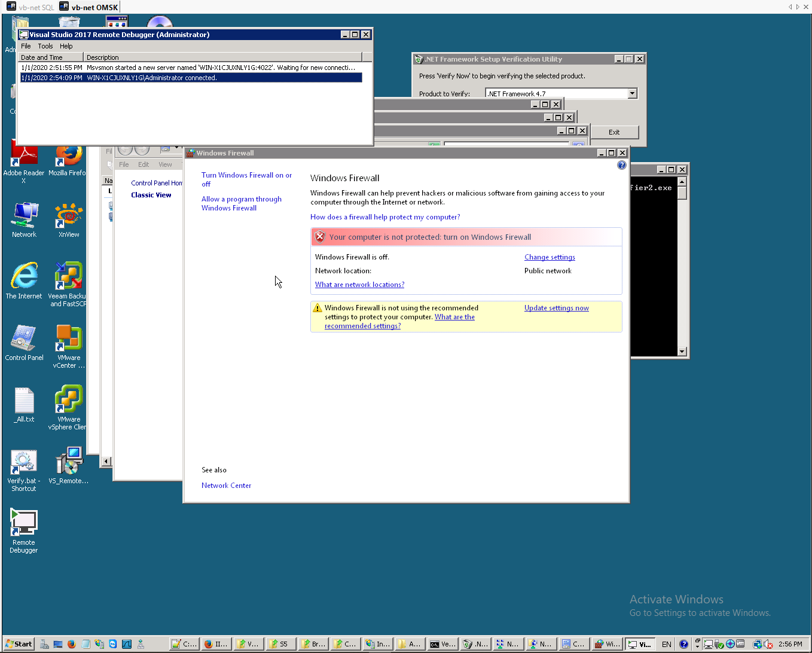Image resolution: width=812 pixels, height=653 pixels.
Task: Select the 'Administrator connected' log row
Action: 191,78
